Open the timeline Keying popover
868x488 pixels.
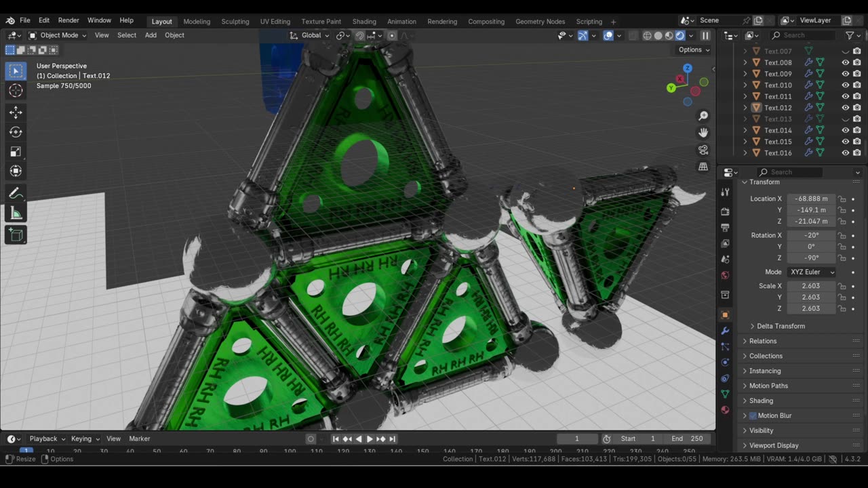tap(85, 439)
